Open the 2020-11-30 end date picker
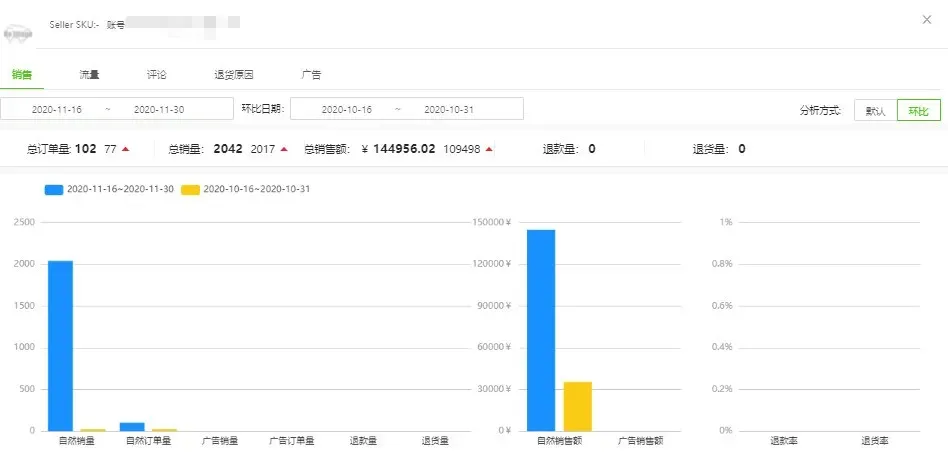The height and width of the screenshot is (464, 948). (x=159, y=109)
